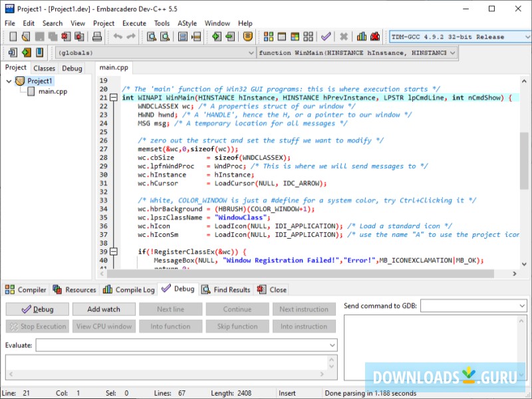Viewport: 532px width, 399px height.
Task: Collapse the Project1 tree node
Action: pos(9,81)
